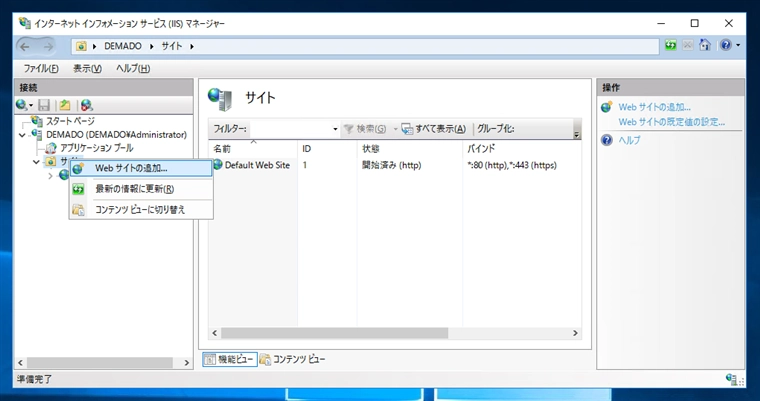Click the delete connection icon in Connections toolbar
The height and width of the screenshot is (401, 760).
coord(86,105)
